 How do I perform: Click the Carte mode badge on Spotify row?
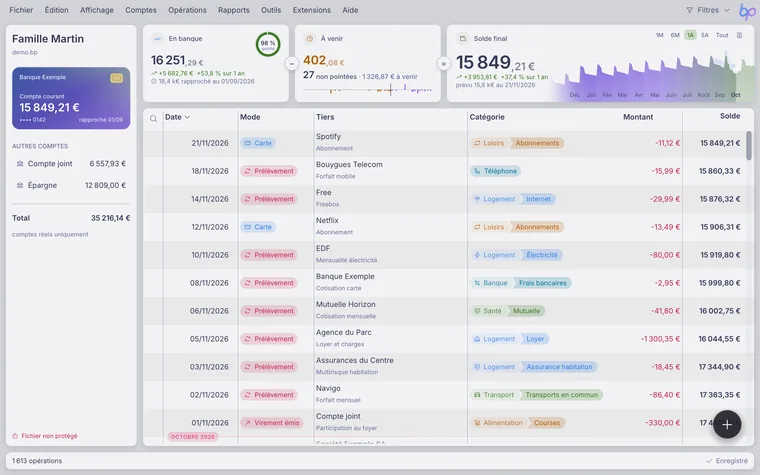click(258, 143)
